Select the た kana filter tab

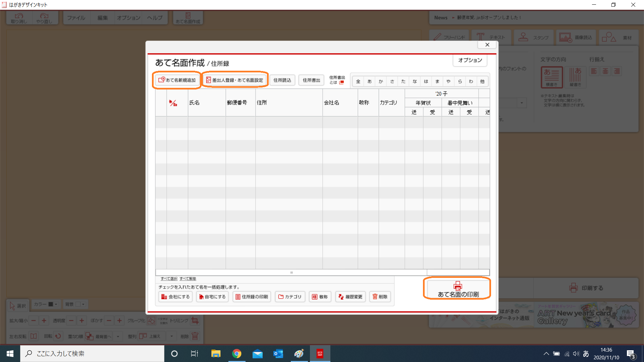pyautogui.click(x=404, y=81)
